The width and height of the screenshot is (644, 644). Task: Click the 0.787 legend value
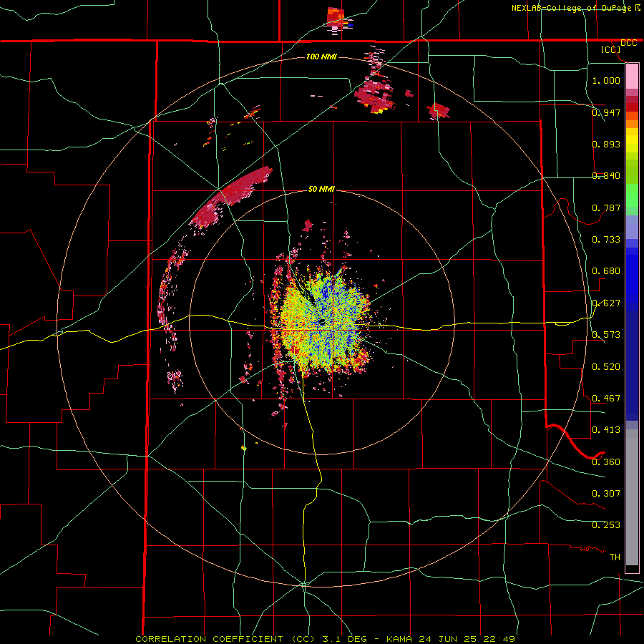click(606, 208)
